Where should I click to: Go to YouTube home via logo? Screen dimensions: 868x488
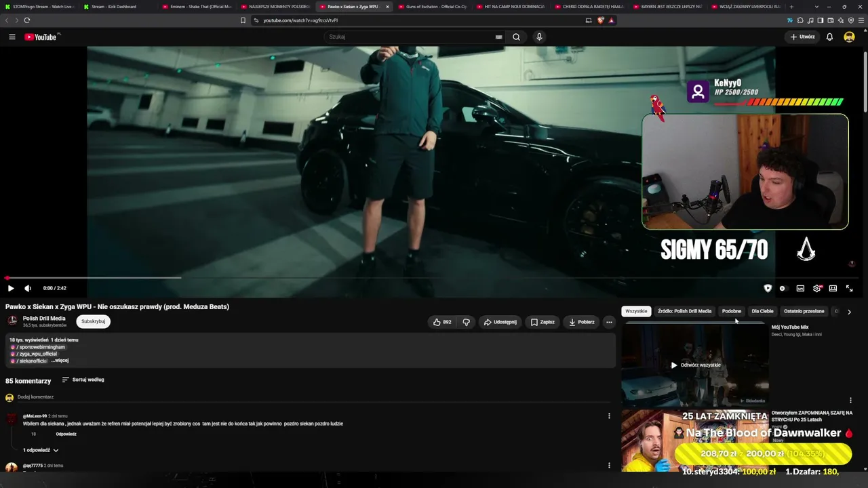tap(41, 37)
